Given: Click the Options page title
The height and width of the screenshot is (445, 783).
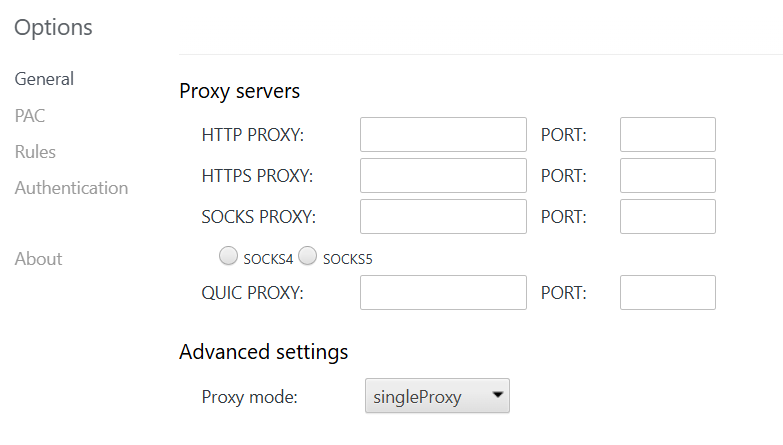Looking at the screenshot, I should point(53,28).
